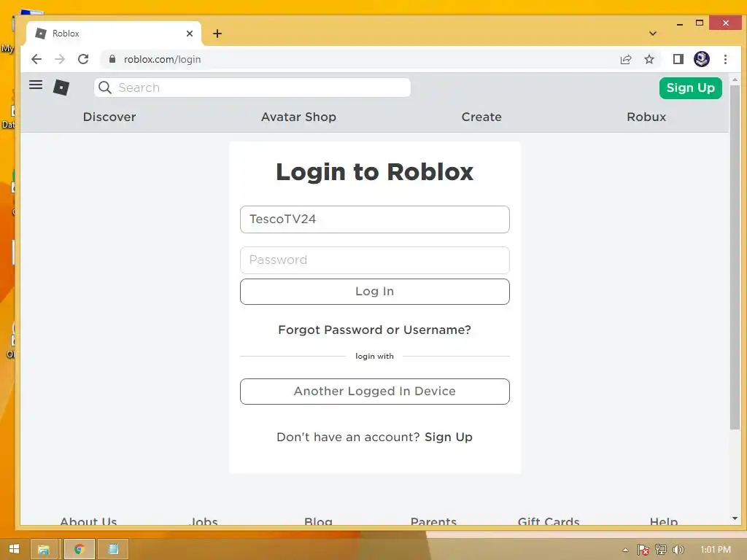Viewport: 747px width, 560px height.
Task: Open the Windows Start button
Action: pyautogui.click(x=14, y=549)
